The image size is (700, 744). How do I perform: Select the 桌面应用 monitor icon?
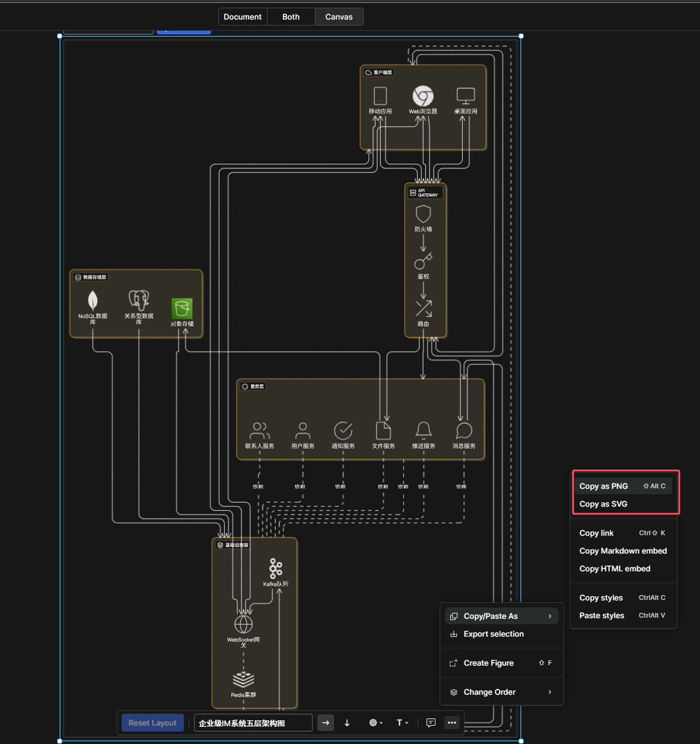point(466,96)
